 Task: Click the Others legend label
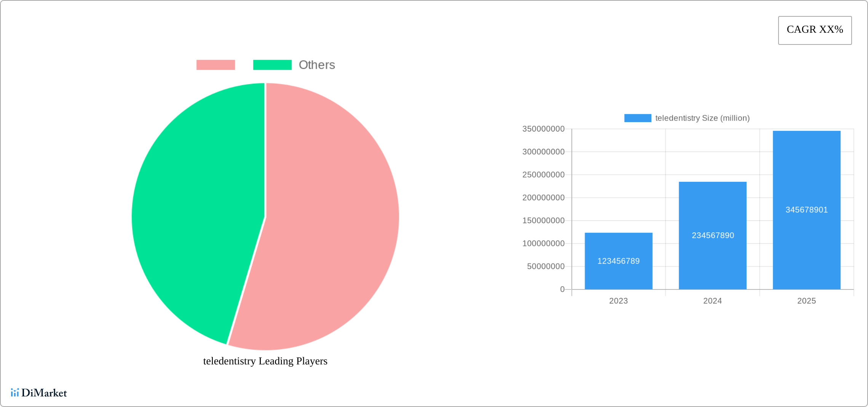[317, 65]
